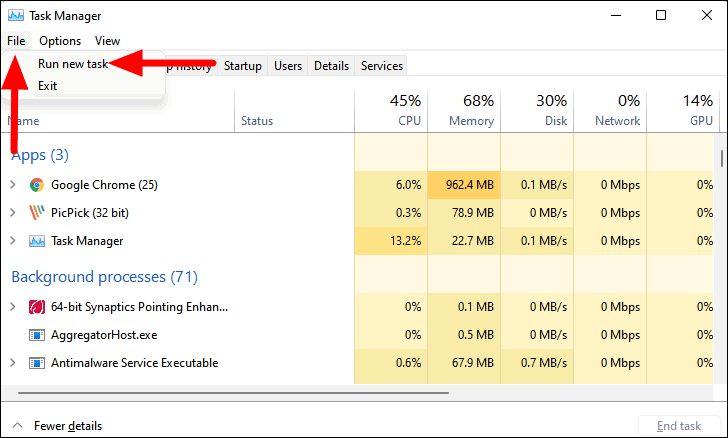Expand the PicPick (32 bit) process group
728x438 pixels.
tap(13, 213)
